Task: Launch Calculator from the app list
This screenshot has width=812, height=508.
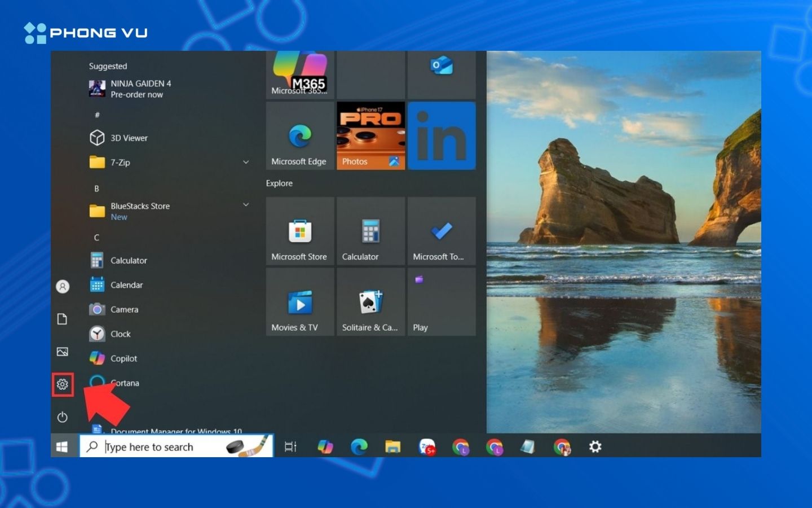Action: [129, 260]
